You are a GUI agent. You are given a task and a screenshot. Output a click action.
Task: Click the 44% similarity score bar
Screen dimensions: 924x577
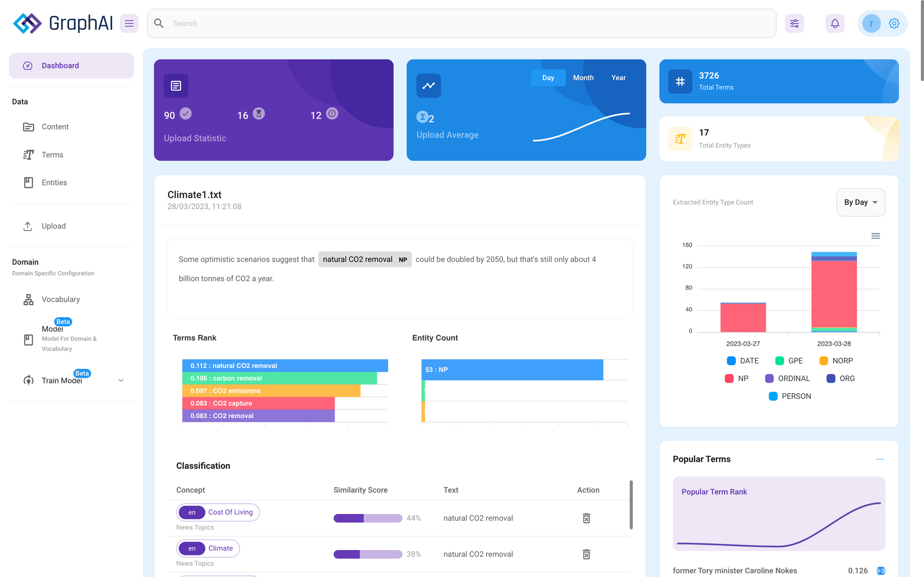368,518
